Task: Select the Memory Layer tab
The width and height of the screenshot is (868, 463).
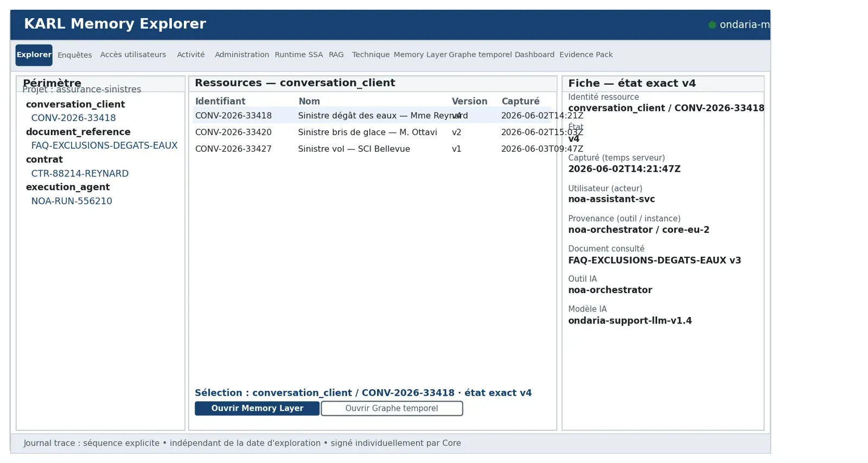Action: (x=420, y=55)
